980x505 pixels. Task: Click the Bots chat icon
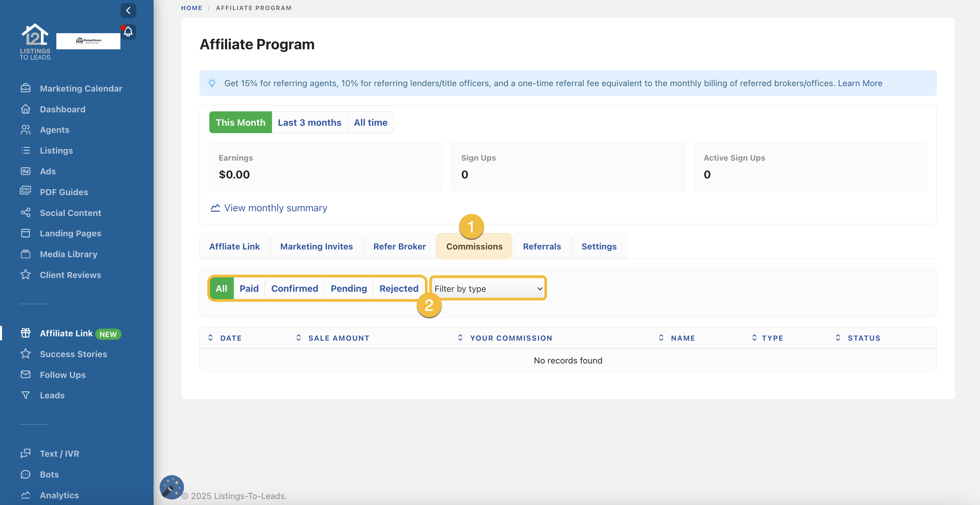point(25,474)
